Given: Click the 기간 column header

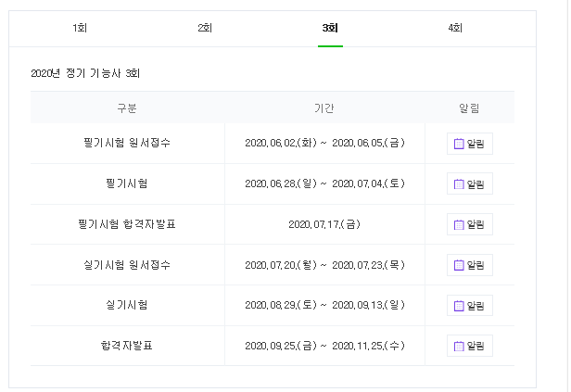Looking at the screenshot, I should tap(324, 108).
